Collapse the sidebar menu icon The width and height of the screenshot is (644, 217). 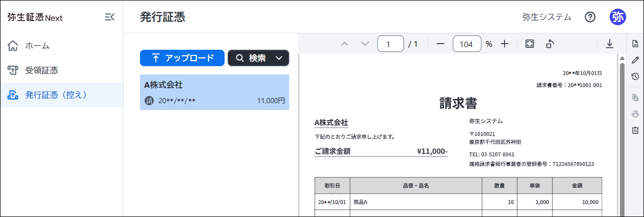[109, 17]
